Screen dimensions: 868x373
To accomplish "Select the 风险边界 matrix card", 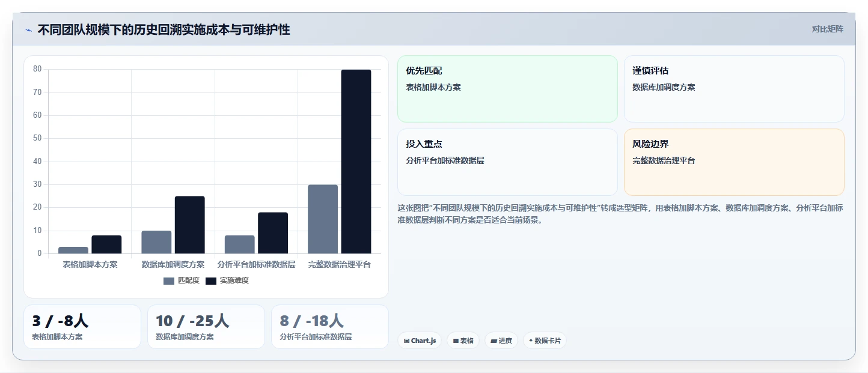I will pyautogui.click(x=734, y=162).
